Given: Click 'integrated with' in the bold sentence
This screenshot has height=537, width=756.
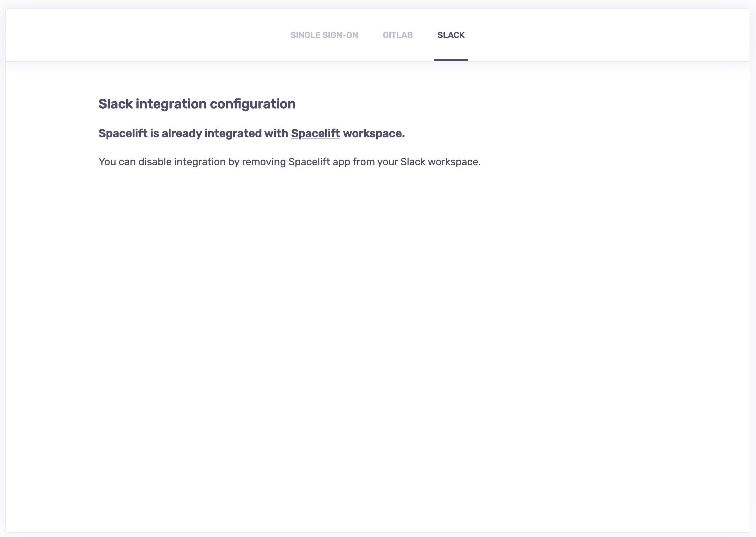Looking at the screenshot, I should pyautogui.click(x=246, y=134).
